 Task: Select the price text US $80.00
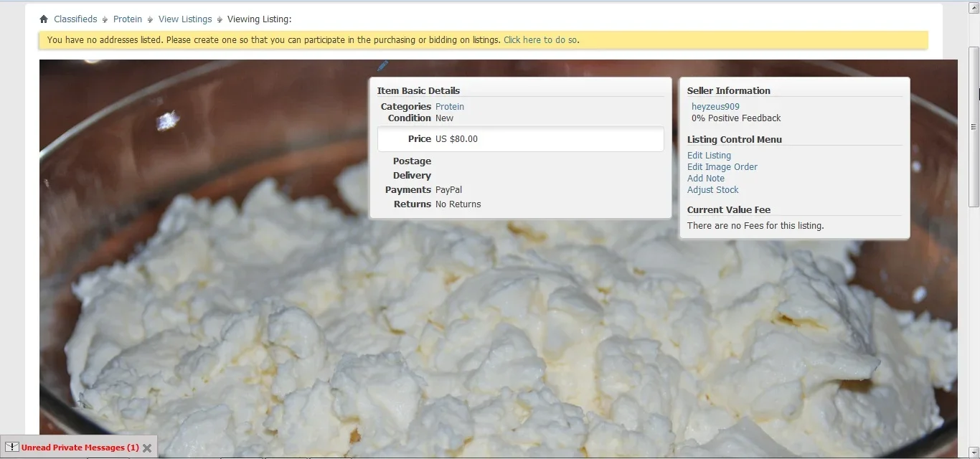pos(456,139)
